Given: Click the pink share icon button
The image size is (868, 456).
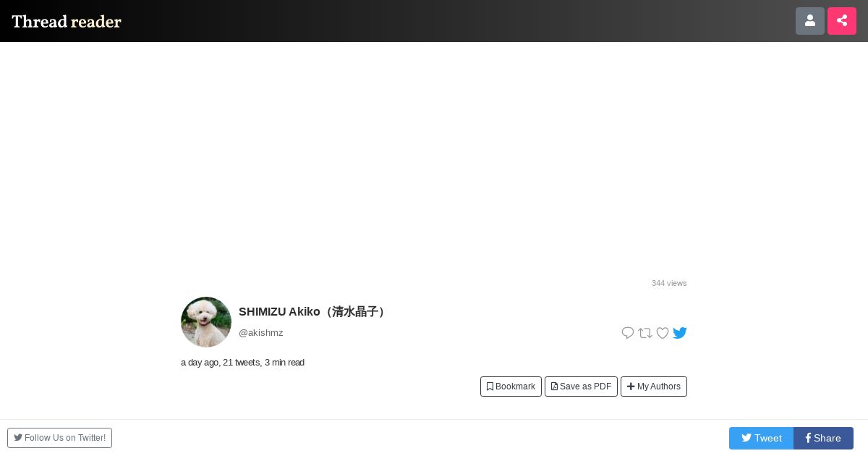Looking at the screenshot, I should (x=842, y=21).
